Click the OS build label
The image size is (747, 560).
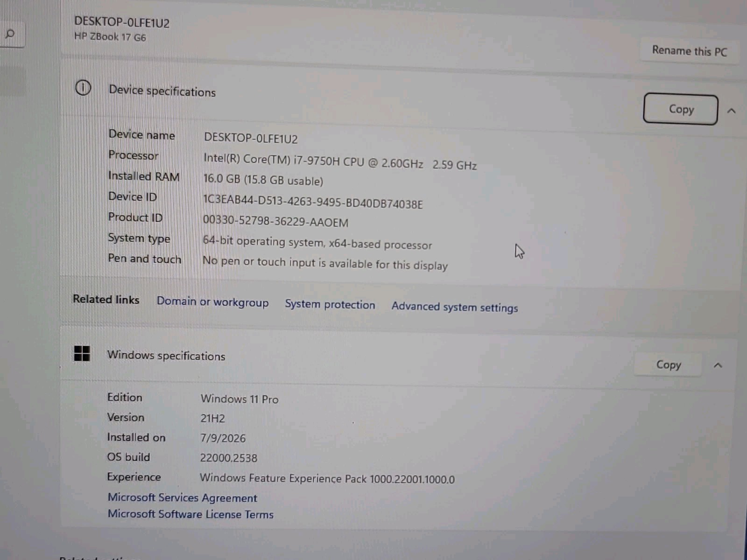128,457
